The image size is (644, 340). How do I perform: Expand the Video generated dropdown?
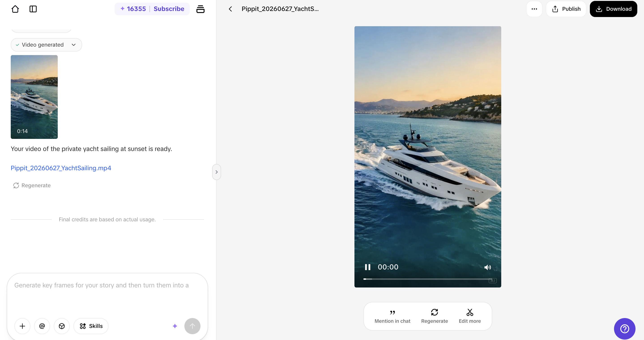point(46,45)
